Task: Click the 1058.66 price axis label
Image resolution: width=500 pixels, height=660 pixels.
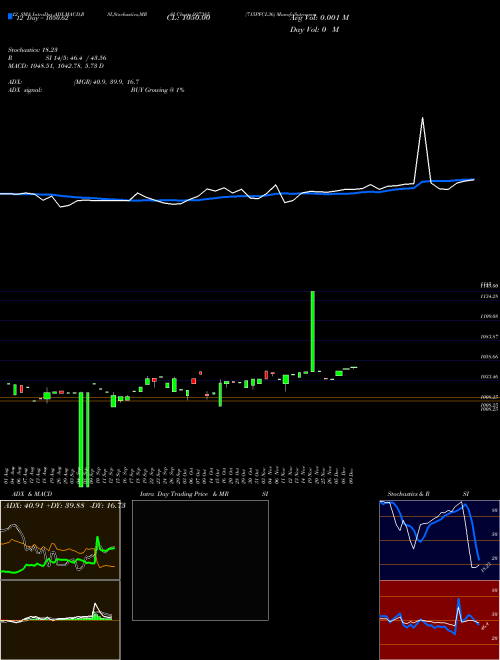Action: (489, 357)
